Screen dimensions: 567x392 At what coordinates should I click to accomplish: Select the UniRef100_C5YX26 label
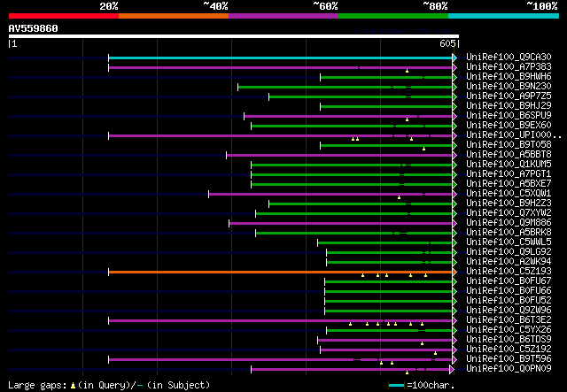[x=509, y=330]
